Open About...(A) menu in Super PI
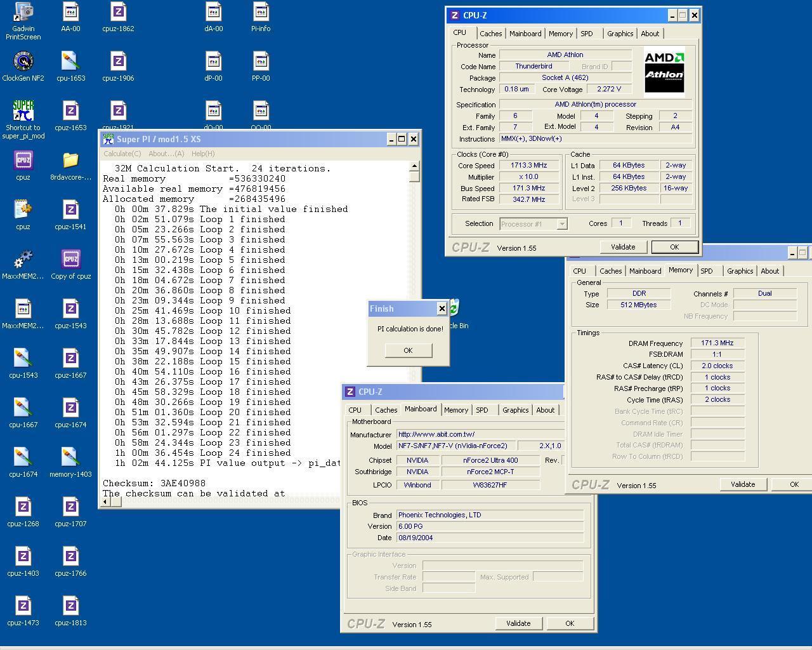 tap(166, 154)
